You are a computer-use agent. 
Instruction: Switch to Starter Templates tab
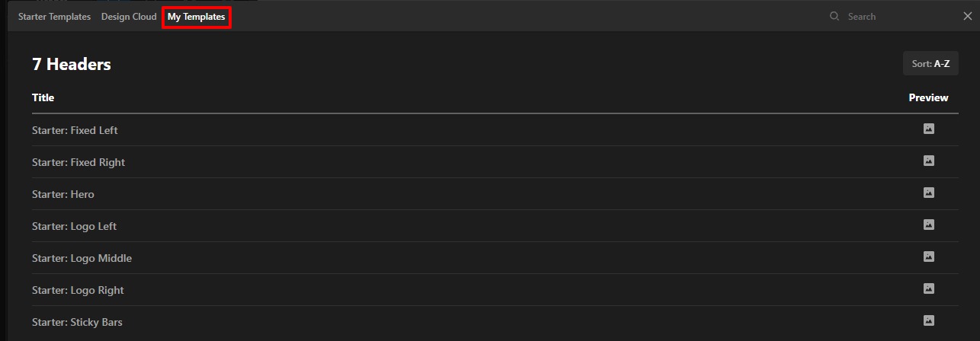click(x=54, y=17)
